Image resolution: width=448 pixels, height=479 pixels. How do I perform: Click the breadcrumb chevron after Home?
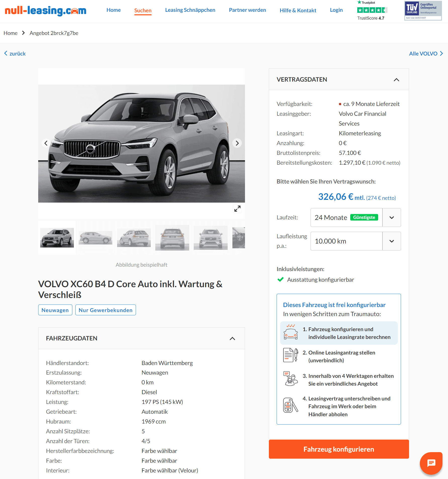pos(23,33)
